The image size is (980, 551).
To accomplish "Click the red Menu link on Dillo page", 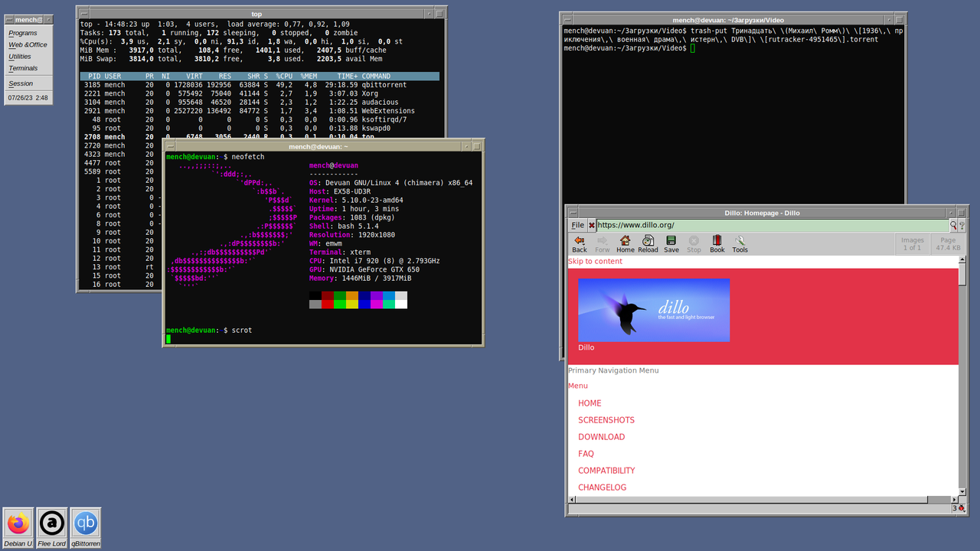I will pyautogui.click(x=578, y=386).
